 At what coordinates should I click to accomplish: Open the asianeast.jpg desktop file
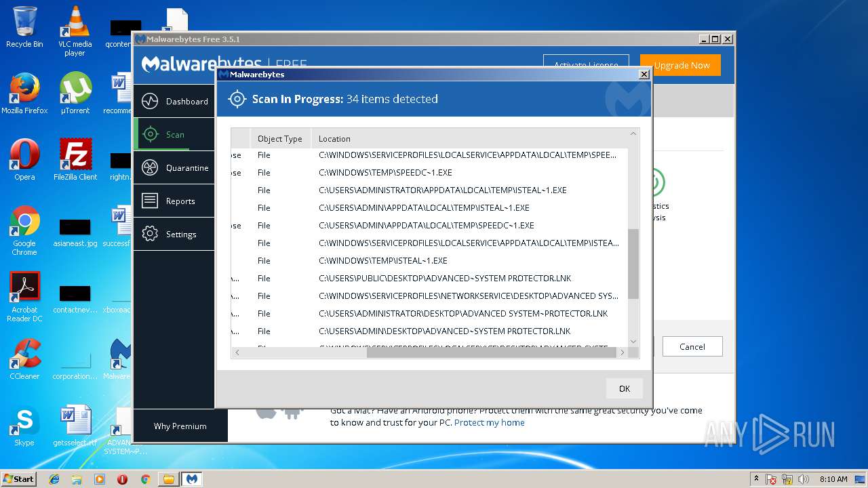(x=75, y=232)
